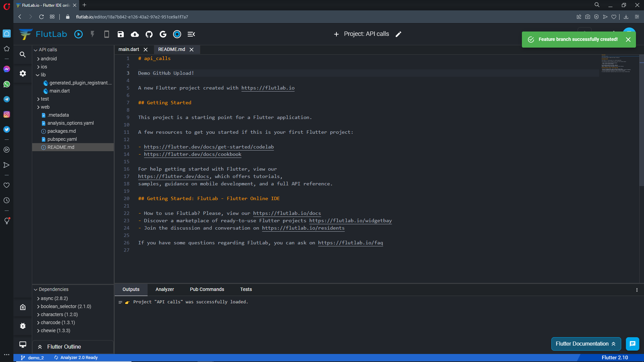Select README.md in the file tree
Image resolution: width=644 pixels, height=362 pixels.
tap(73, 147)
